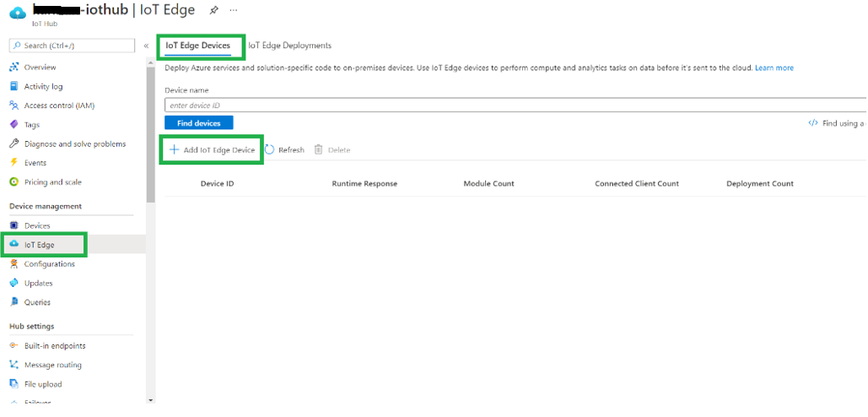The image size is (868, 417).
Task: Click the Pricing and scale icon
Action: (14, 182)
